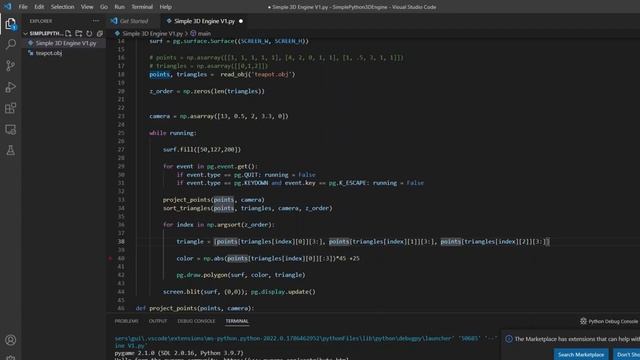Image resolution: width=640 pixels, height=360 pixels.
Task: Select the Terminal panel tab
Action: pos(237,321)
